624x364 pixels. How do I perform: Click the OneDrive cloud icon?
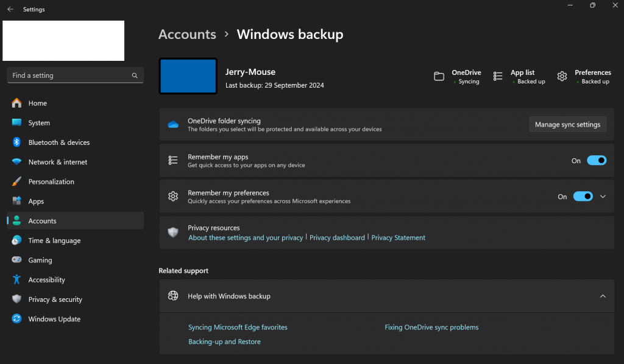point(173,124)
